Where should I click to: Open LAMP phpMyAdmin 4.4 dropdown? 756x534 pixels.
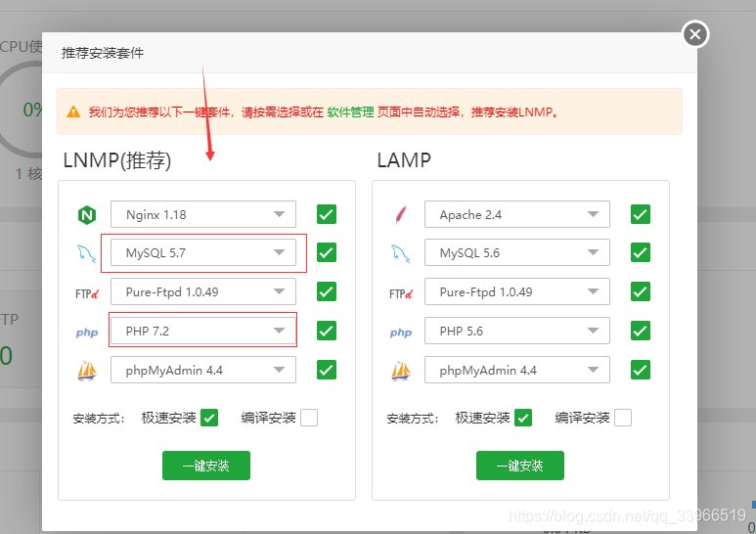516,370
